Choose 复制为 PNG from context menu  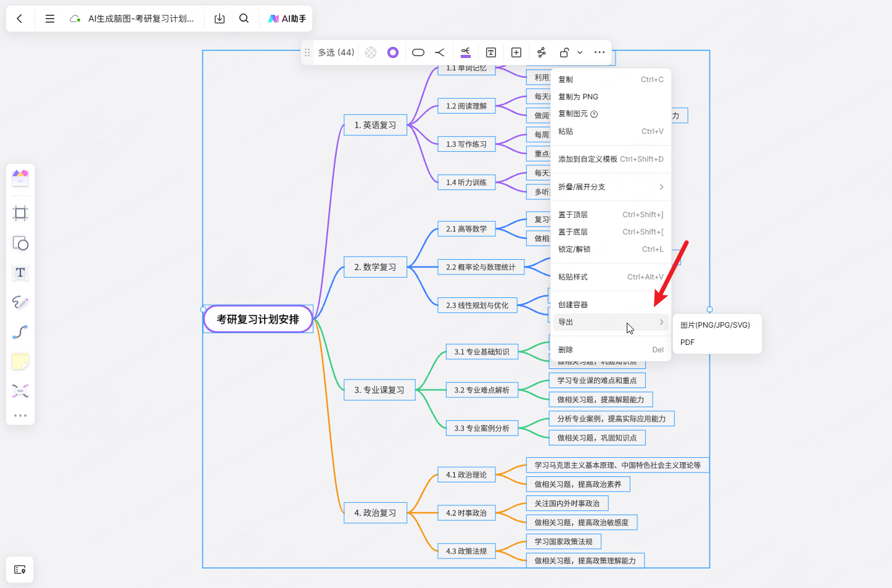point(611,97)
